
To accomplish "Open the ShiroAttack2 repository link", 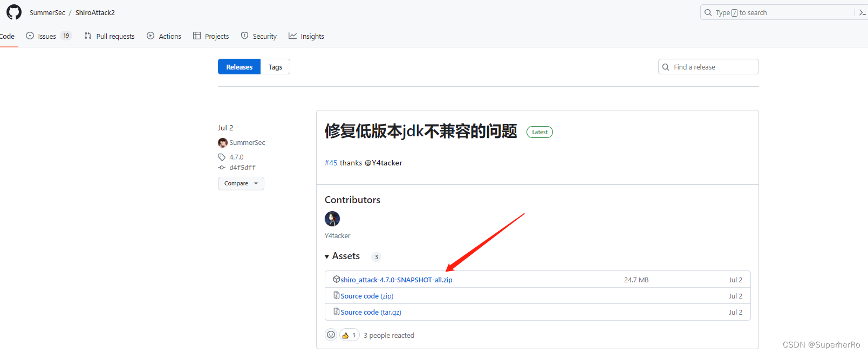I will pos(95,12).
